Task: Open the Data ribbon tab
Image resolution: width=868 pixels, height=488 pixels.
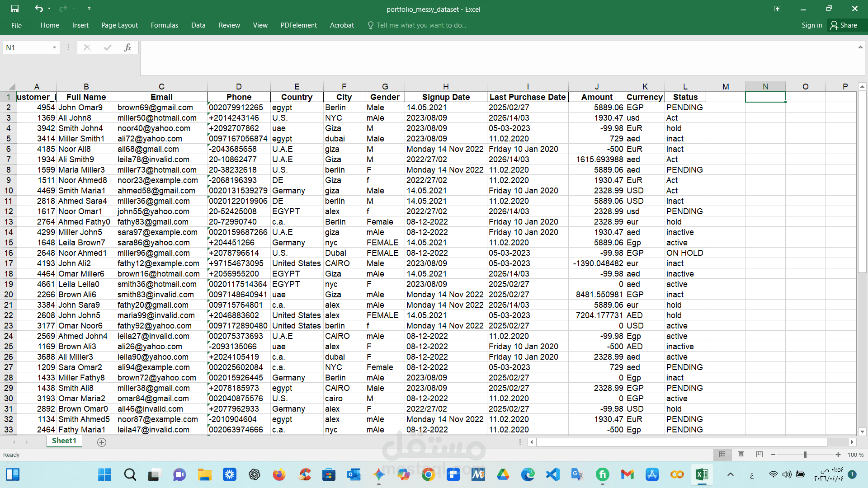Action: coord(198,25)
